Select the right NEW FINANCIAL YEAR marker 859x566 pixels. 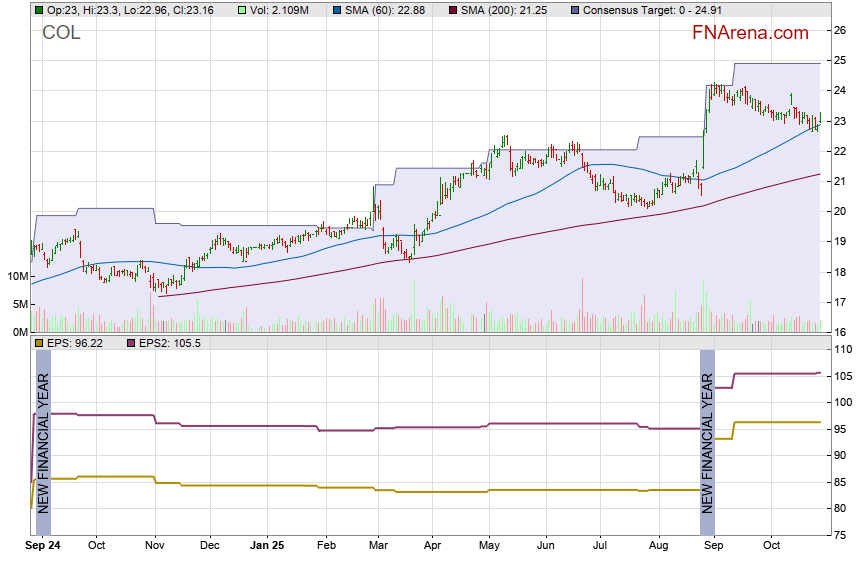[x=707, y=442]
